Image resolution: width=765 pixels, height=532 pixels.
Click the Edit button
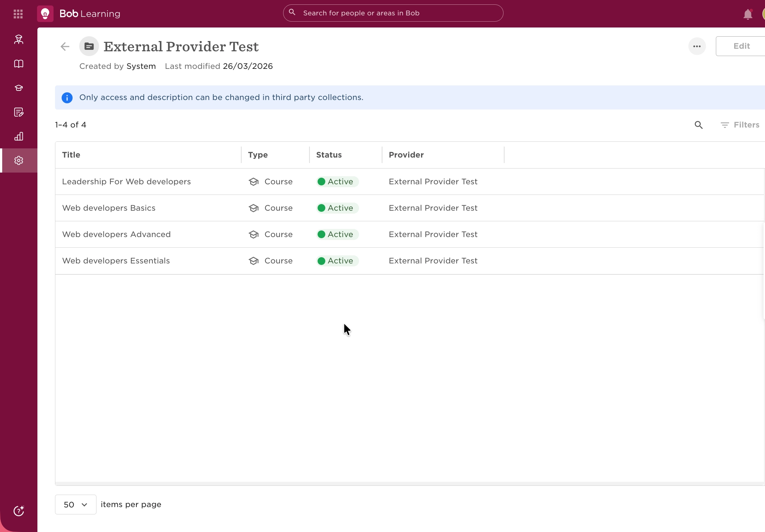[x=741, y=46]
